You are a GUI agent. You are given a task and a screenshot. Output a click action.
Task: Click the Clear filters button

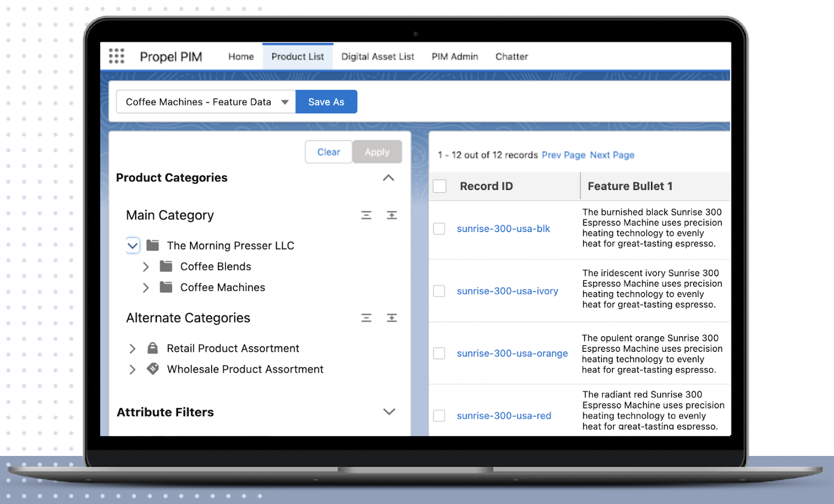click(329, 152)
